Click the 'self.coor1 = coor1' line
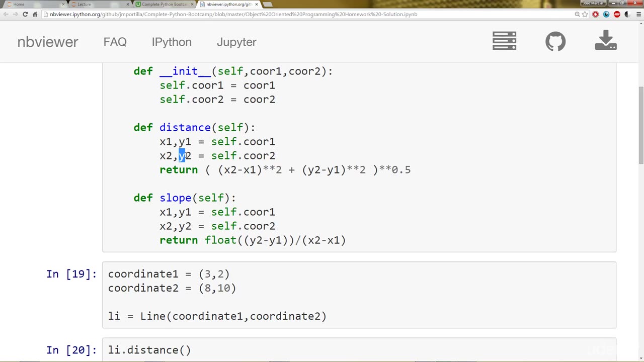This screenshot has height=362, width=644. 217,85
